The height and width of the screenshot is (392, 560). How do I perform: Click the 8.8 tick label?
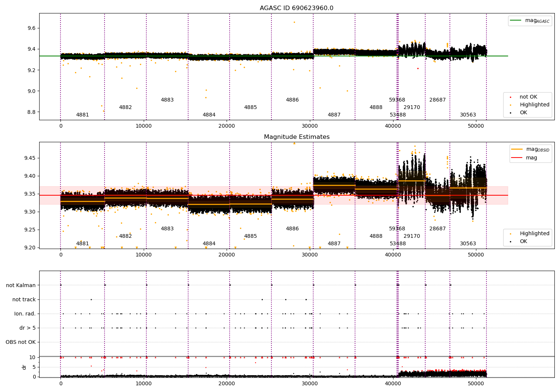coord(31,112)
